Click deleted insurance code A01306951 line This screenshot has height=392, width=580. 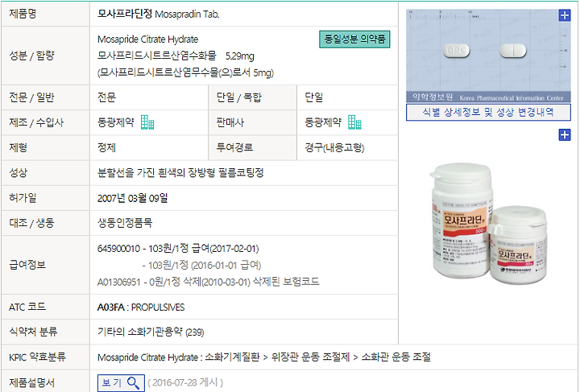(209, 282)
